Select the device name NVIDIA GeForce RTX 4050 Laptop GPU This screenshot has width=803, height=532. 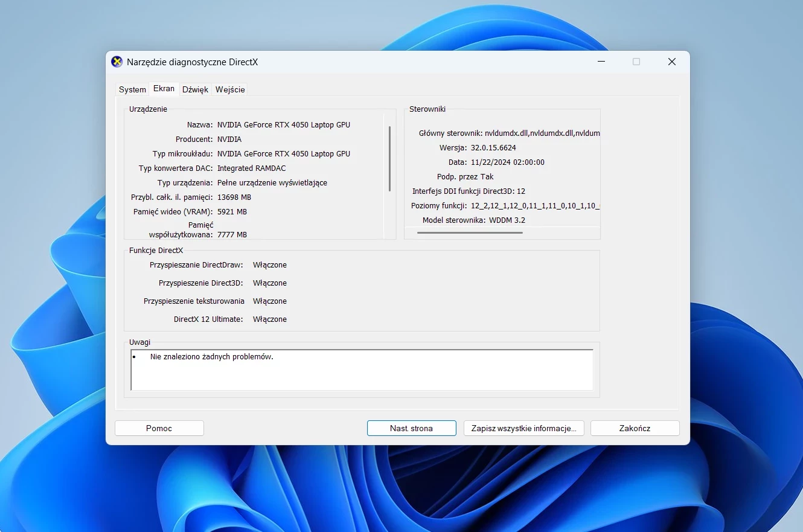pyautogui.click(x=284, y=125)
